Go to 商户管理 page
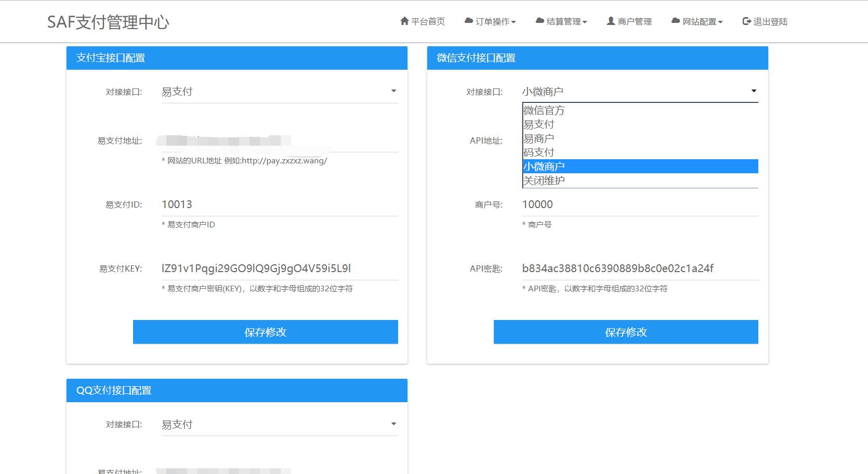 629,21
